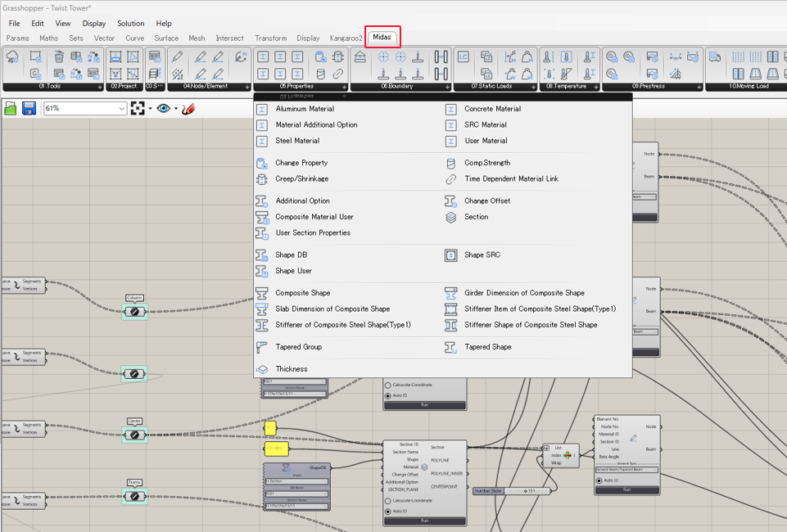Click the hexagon icon beside the Material input
Viewport: 787px width, 532px height.
[424, 467]
